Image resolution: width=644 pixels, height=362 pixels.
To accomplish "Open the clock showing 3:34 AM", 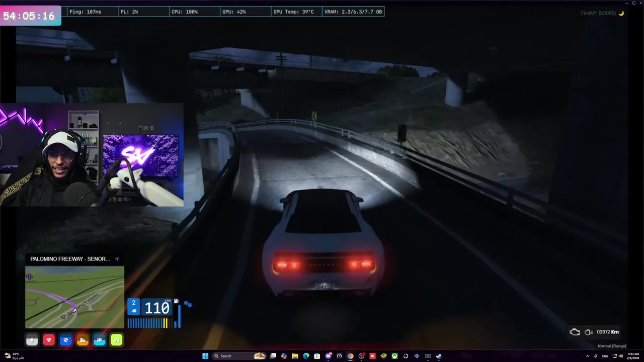I will coord(633,356).
